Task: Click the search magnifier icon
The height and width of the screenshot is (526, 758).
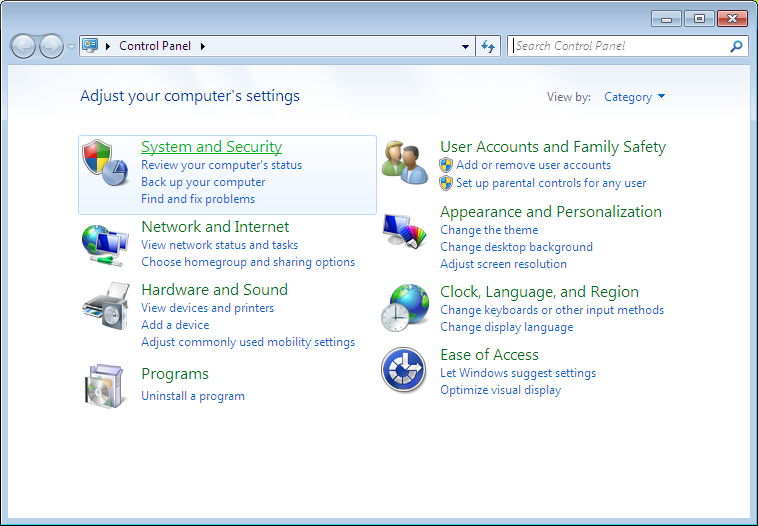Action: click(x=736, y=46)
